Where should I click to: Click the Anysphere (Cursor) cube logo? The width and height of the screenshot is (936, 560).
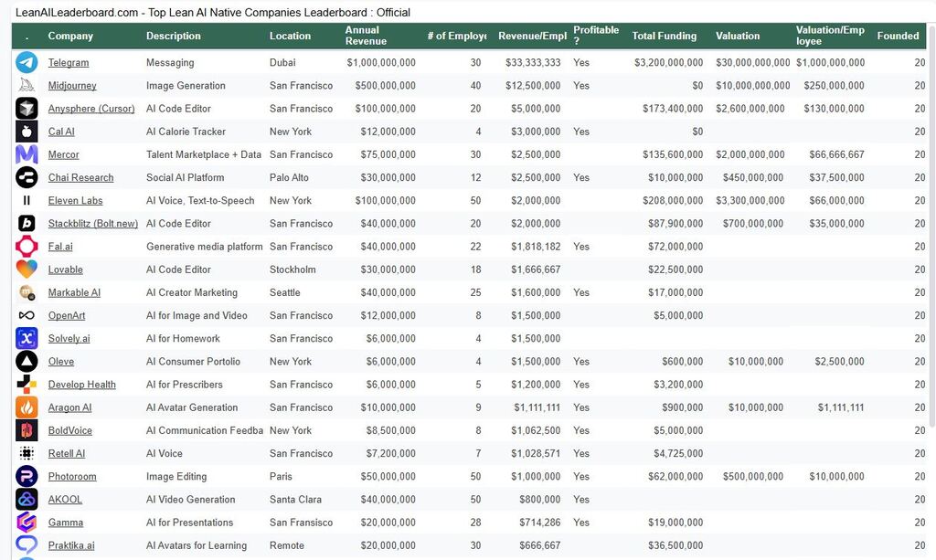pyautogui.click(x=27, y=109)
